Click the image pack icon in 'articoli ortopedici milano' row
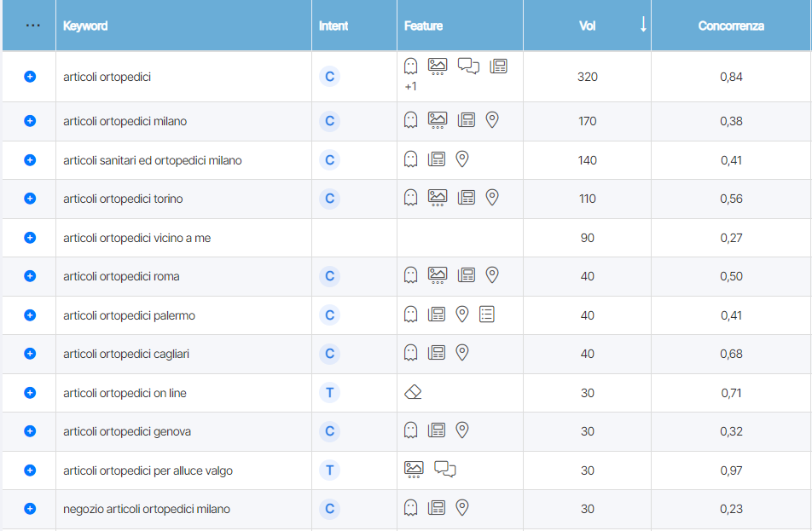The height and width of the screenshot is (531, 812). [437, 120]
